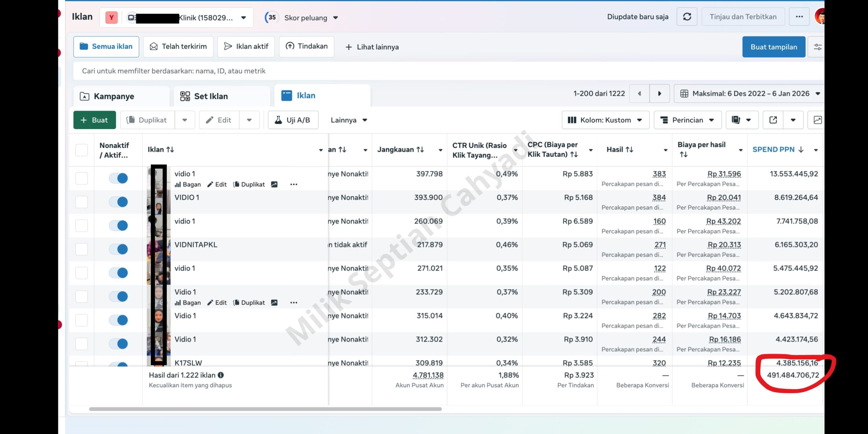Click the horizontal table scrollbar
Screen dimensions: 868x434
265,409
